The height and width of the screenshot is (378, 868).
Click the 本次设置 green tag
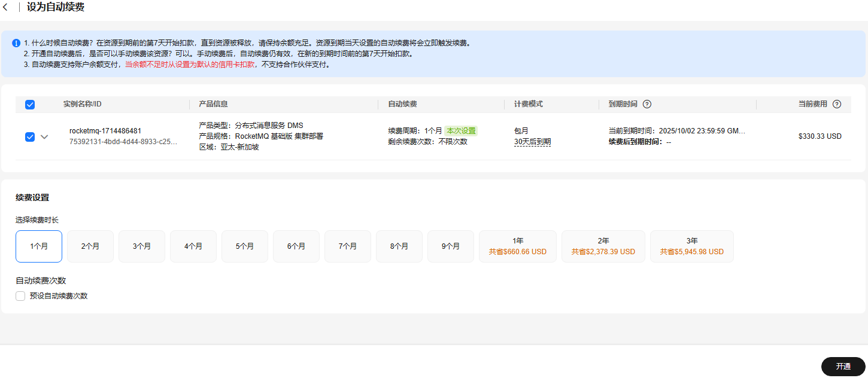point(461,131)
